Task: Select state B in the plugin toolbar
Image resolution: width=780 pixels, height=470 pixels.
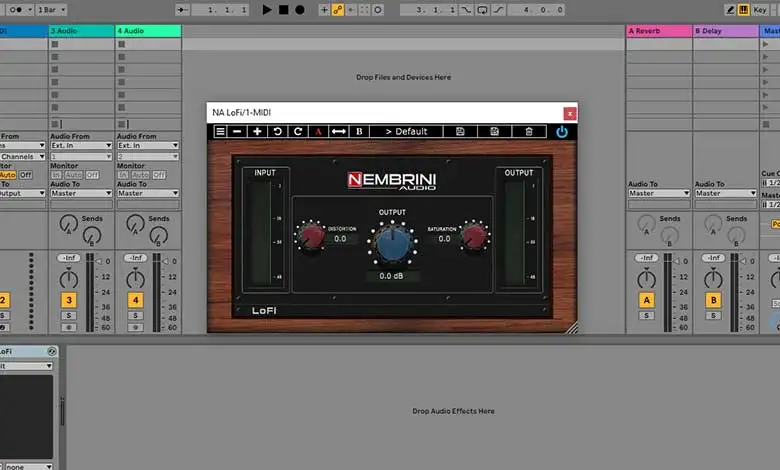Action: point(359,131)
